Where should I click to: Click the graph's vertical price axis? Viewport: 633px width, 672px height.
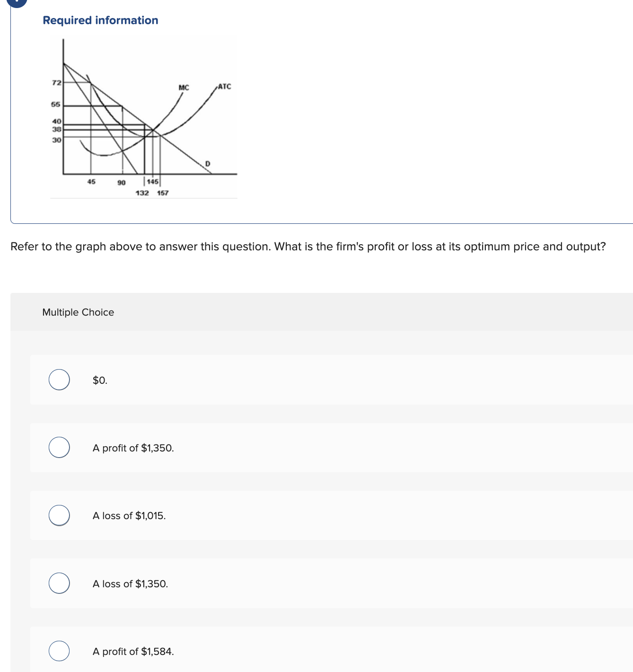(x=62, y=109)
